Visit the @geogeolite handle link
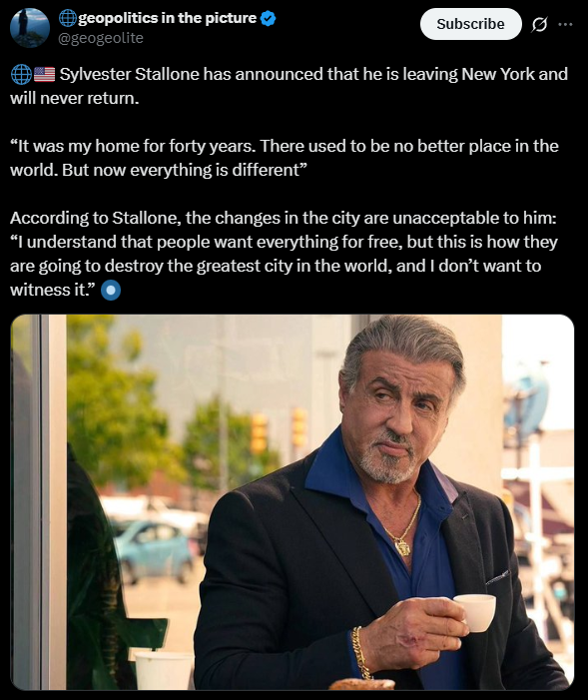 click(x=101, y=38)
